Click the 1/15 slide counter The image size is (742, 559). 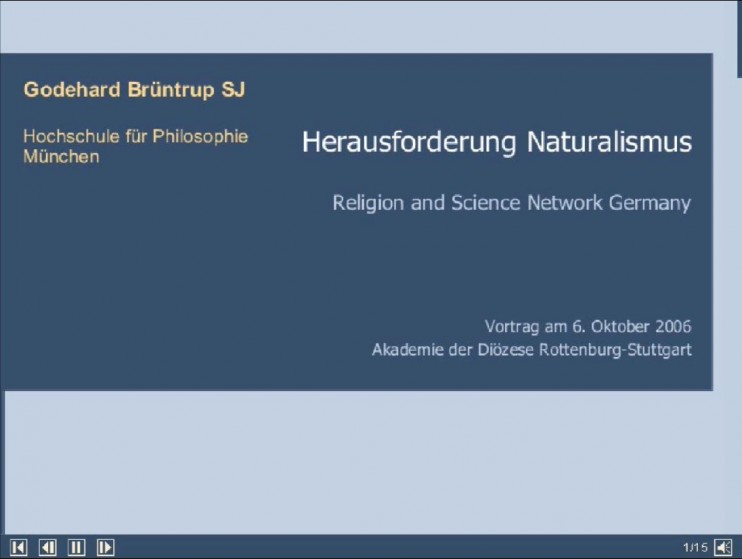695,548
